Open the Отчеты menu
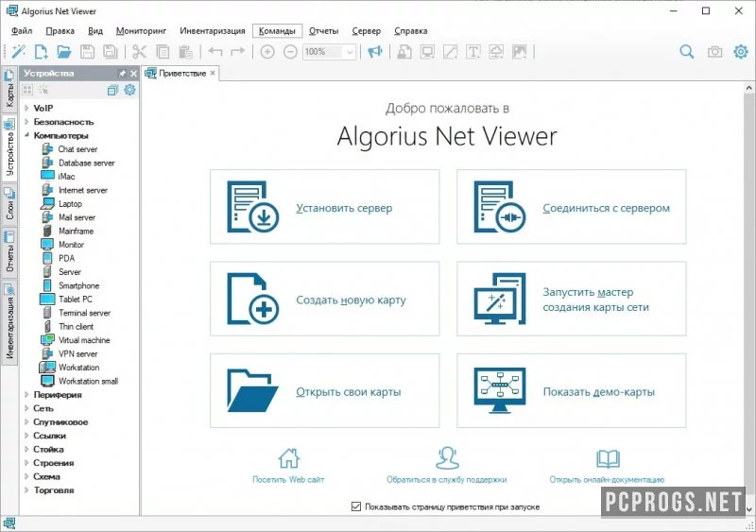Image resolution: width=756 pixels, height=532 pixels. coord(323,31)
